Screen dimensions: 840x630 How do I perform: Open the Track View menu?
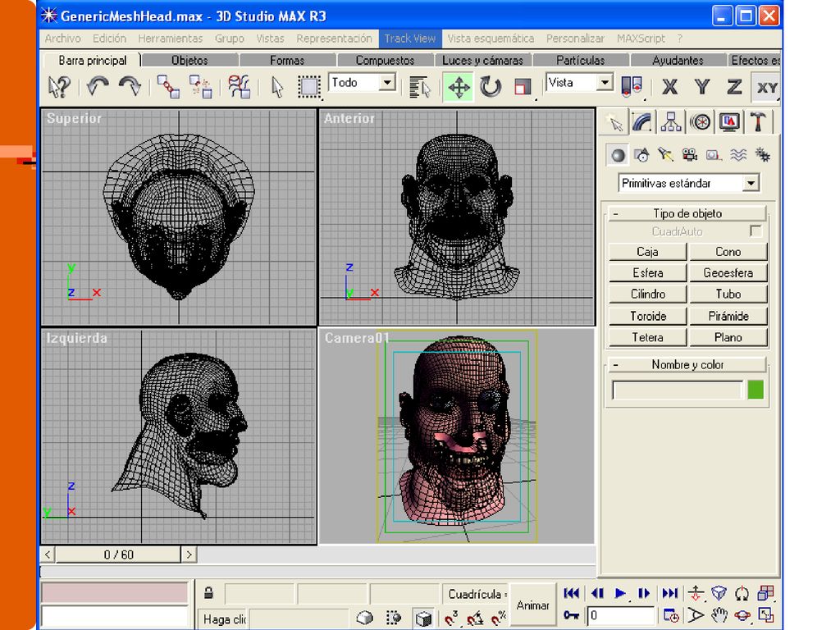point(410,39)
